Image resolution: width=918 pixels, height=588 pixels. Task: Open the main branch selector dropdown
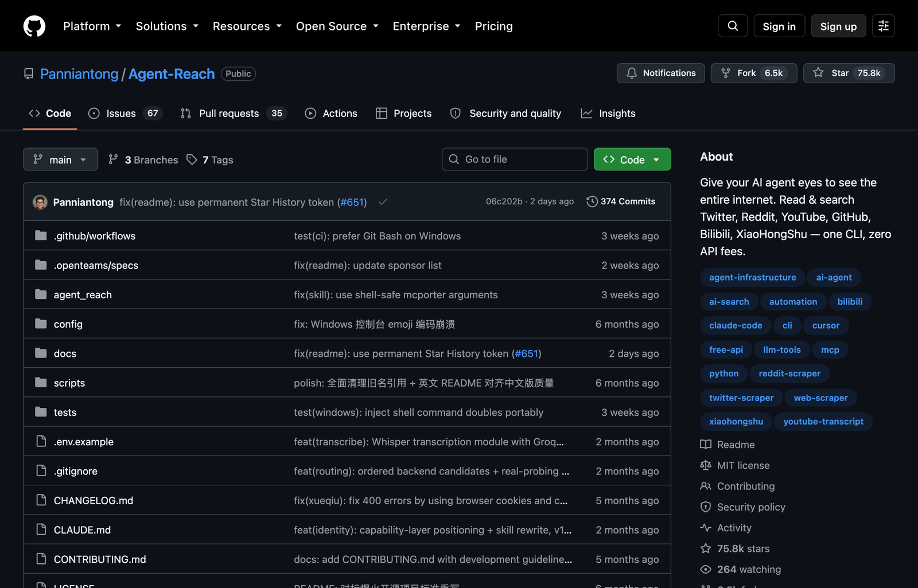click(60, 159)
